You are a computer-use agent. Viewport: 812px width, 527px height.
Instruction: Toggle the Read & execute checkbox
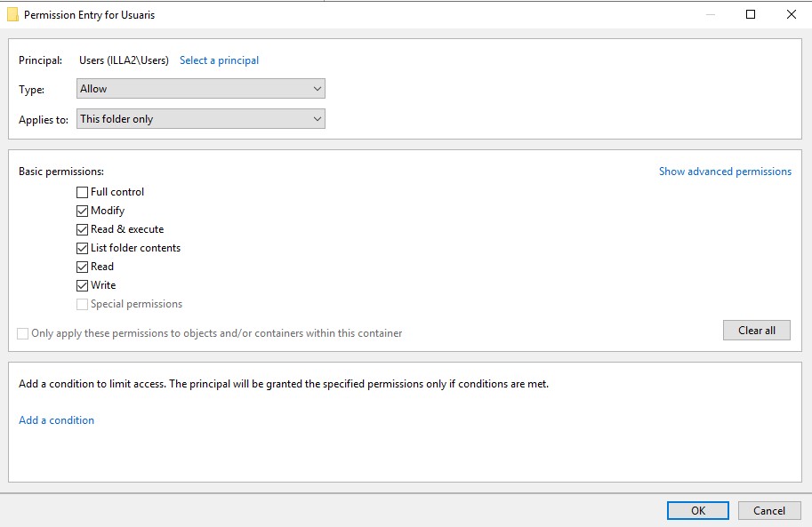coord(83,229)
